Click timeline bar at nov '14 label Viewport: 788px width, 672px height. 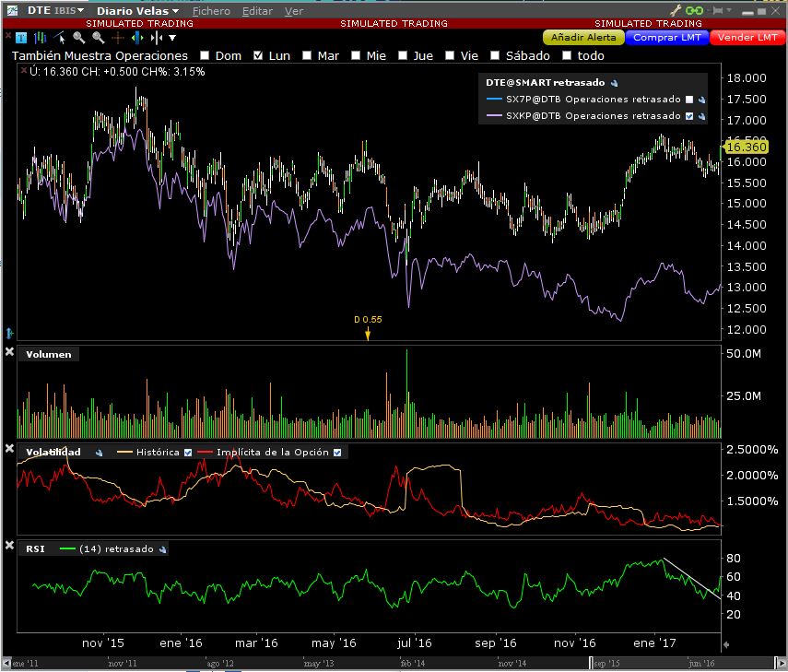click(x=512, y=664)
